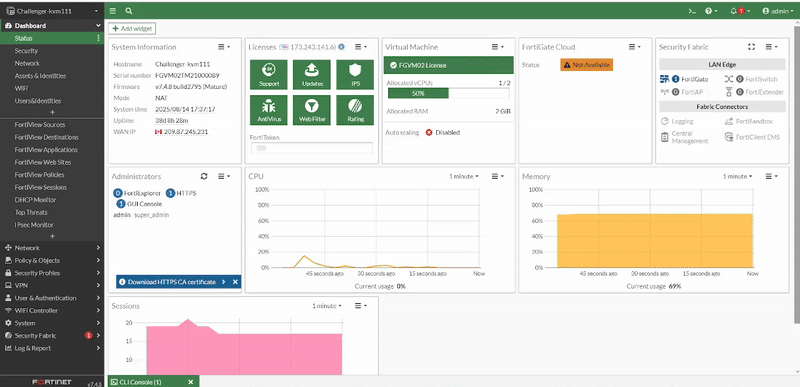Expand WiFi Controller menu
The width and height of the screenshot is (800, 387).
coord(52,311)
